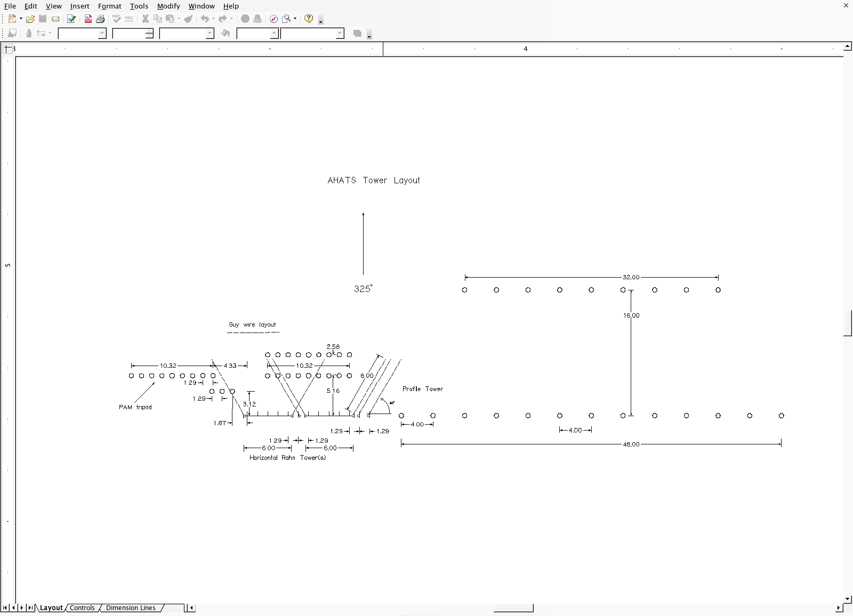Export document directly as PDF
The width and height of the screenshot is (853, 616).
88,19
